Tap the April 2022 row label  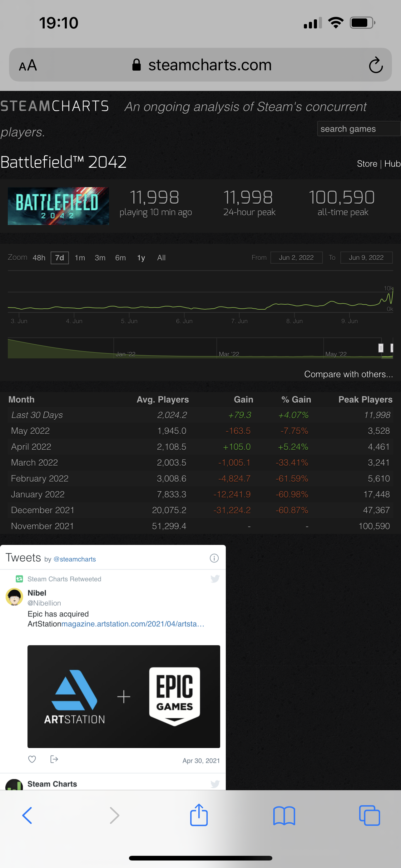(31, 447)
